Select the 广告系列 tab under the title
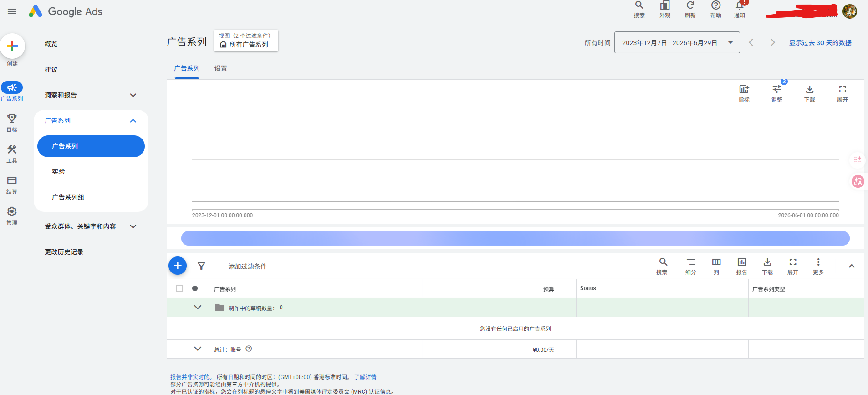 [x=187, y=68]
